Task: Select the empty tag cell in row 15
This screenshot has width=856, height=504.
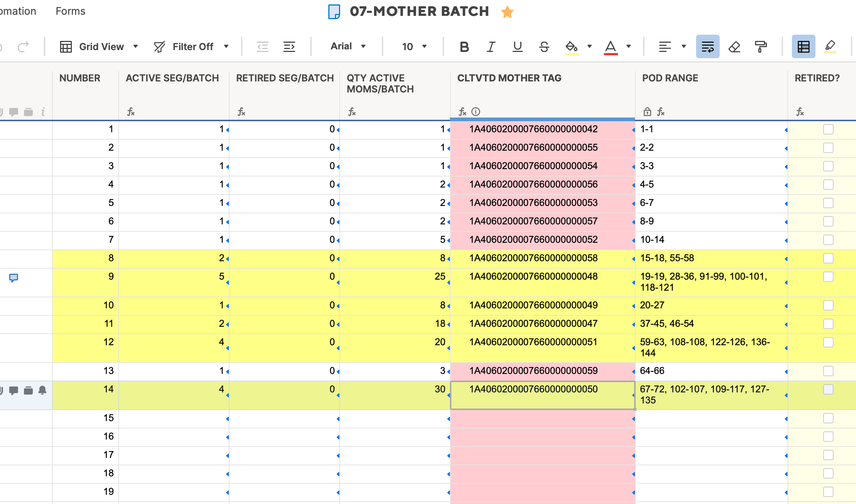Action: coord(543,419)
